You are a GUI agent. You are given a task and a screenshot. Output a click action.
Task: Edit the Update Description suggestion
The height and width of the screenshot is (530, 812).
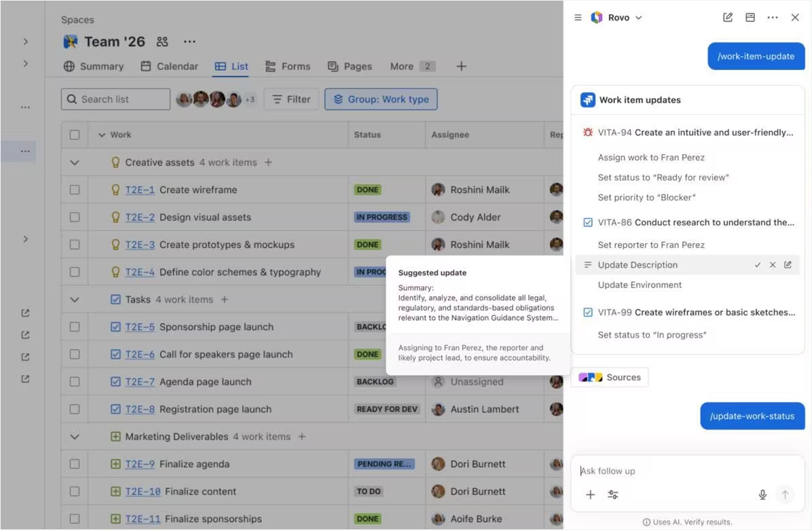pyautogui.click(x=788, y=265)
